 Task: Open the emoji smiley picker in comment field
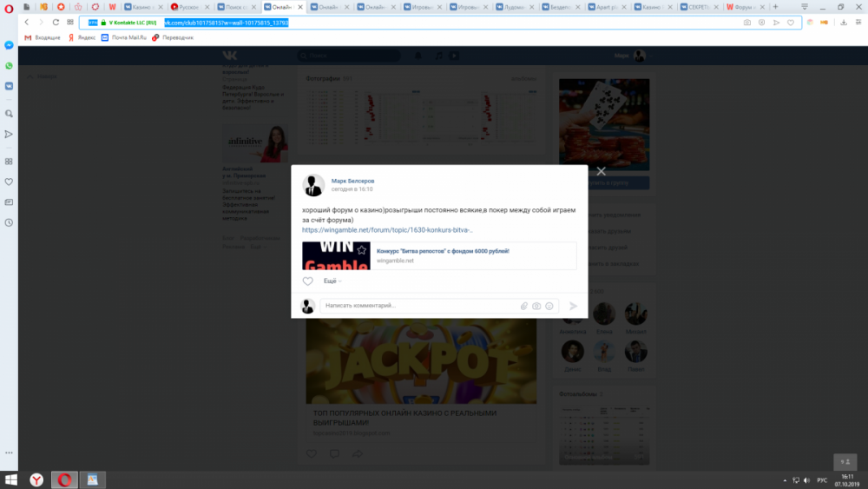[549, 306]
